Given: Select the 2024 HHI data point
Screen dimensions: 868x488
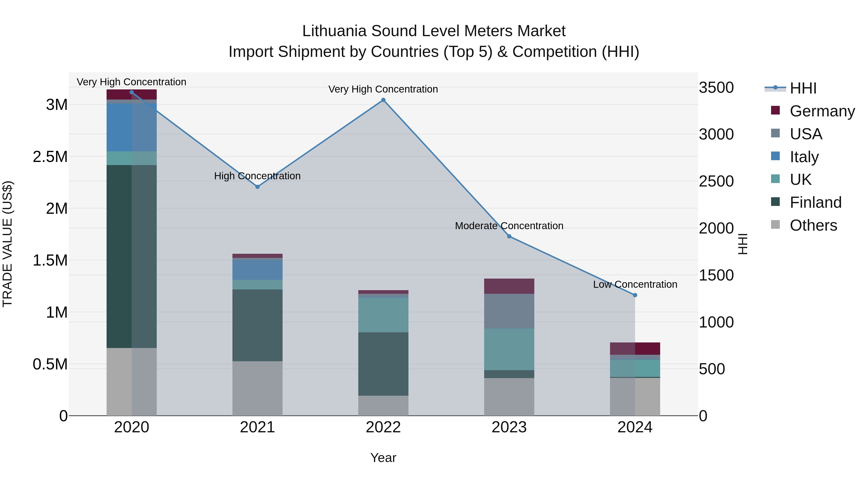Looking at the screenshot, I should [x=635, y=295].
